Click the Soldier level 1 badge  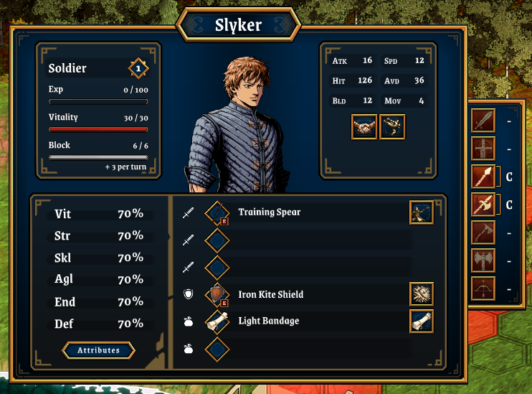[138, 69]
